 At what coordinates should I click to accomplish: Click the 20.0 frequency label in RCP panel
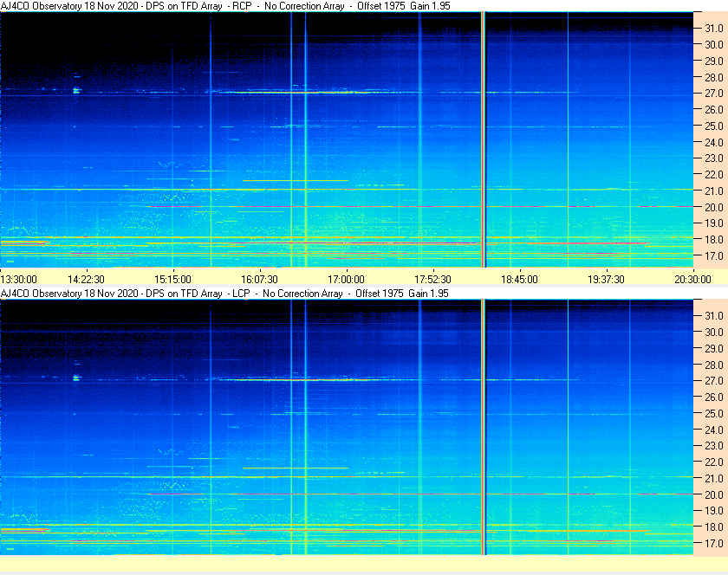pos(713,208)
